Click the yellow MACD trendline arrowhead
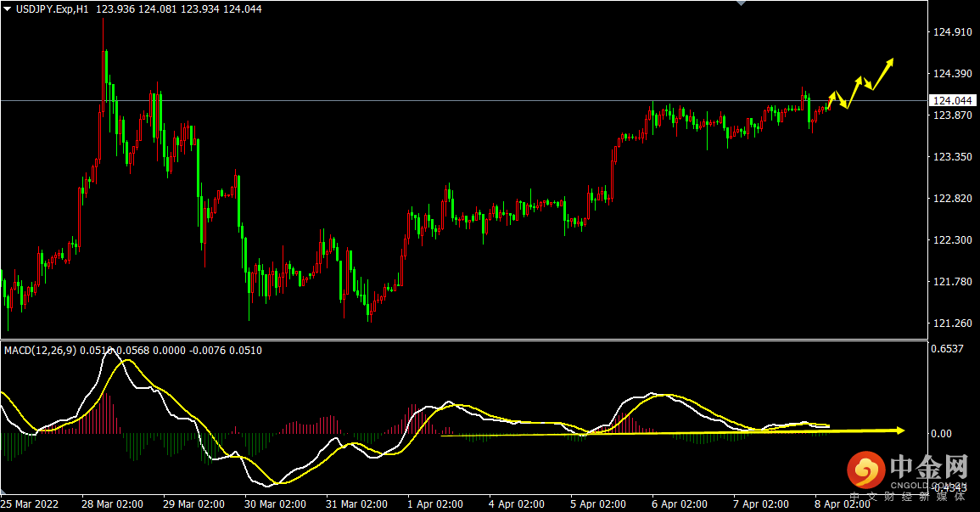 [900, 430]
